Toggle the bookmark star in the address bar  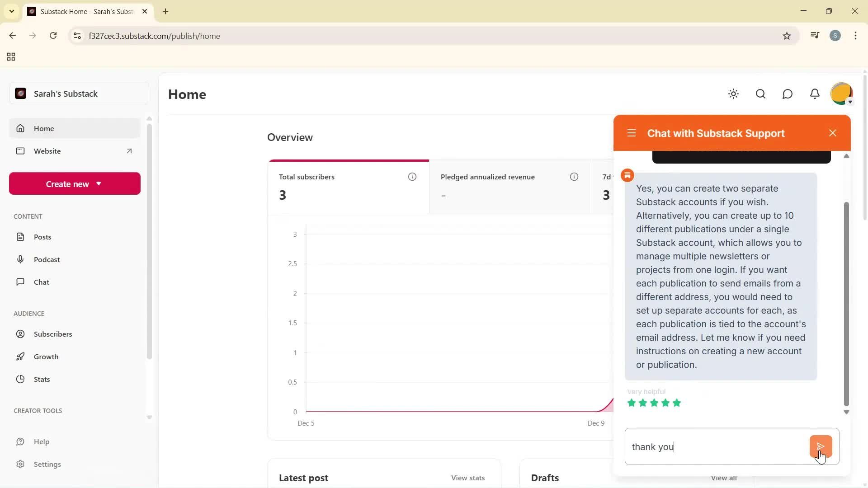click(787, 36)
